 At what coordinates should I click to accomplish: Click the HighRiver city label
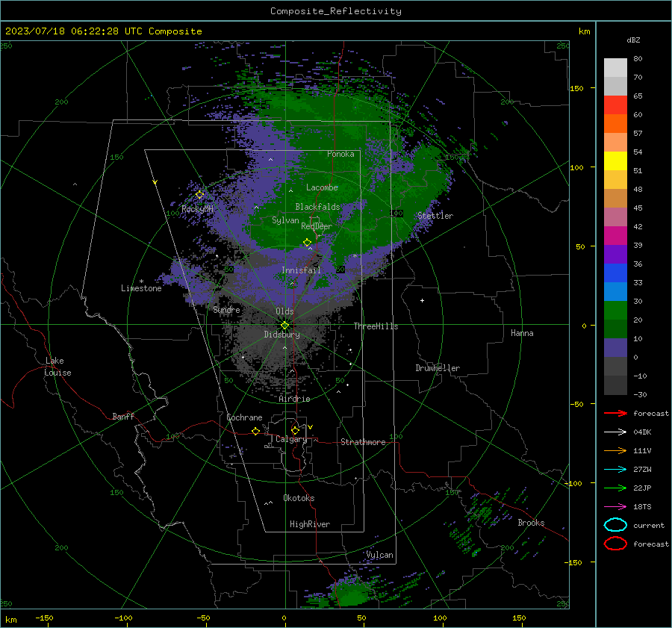pos(310,524)
